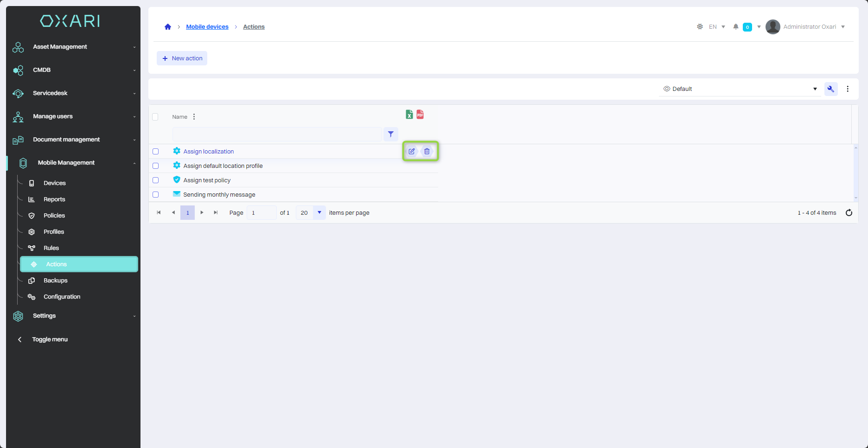This screenshot has height=448, width=868.
Task: Click the delete trash icon for Assign localization
Action: pos(427,151)
